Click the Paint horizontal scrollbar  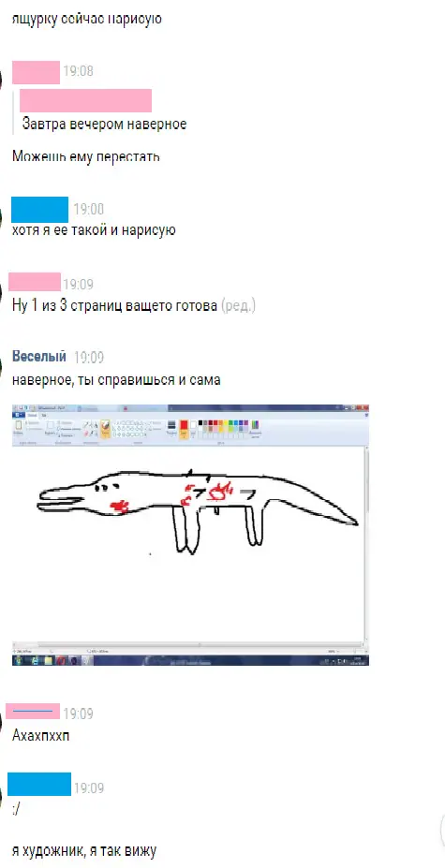tap(188, 644)
